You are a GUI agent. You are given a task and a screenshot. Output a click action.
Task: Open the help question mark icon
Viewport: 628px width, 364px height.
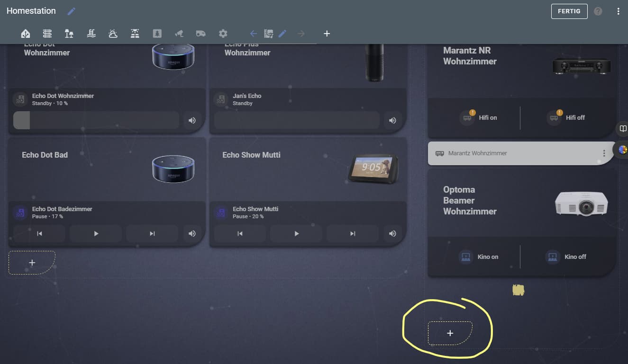point(598,11)
